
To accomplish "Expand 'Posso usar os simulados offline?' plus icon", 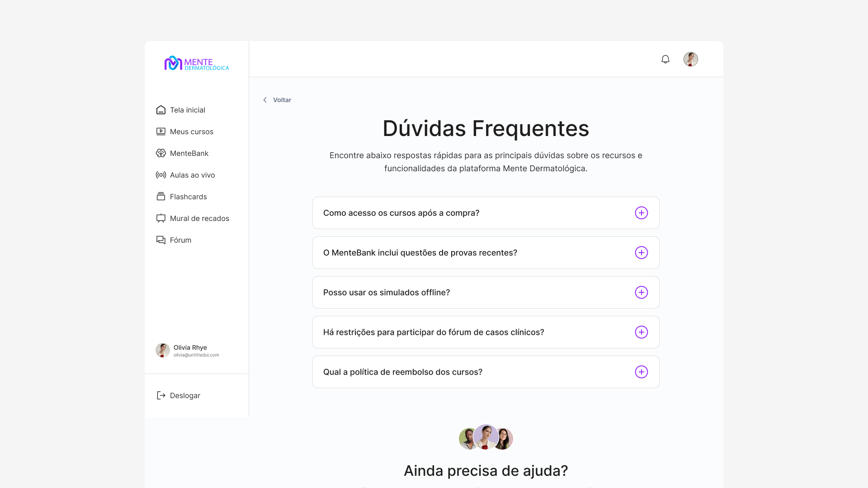I will [641, 292].
